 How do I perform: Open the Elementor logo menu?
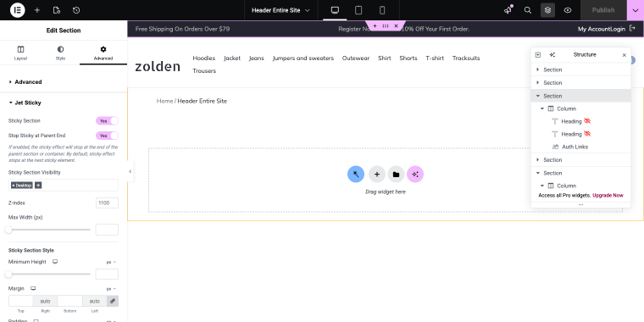tap(17, 10)
